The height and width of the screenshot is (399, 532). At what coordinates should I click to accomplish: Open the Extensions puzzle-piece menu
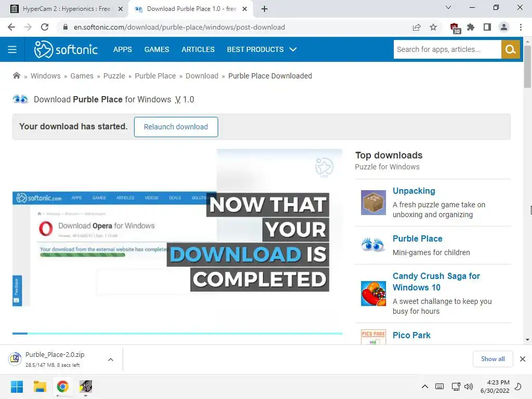[x=471, y=27]
